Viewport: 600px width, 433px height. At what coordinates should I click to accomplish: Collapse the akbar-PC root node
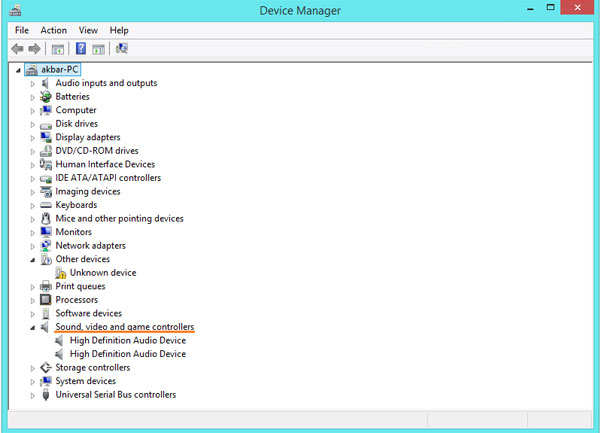(18, 70)
